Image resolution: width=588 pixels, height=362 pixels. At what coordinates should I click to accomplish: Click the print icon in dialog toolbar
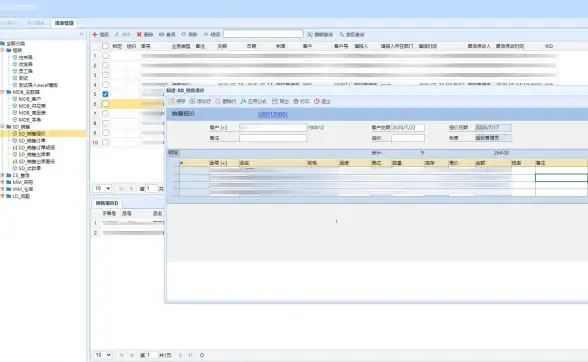296,101
